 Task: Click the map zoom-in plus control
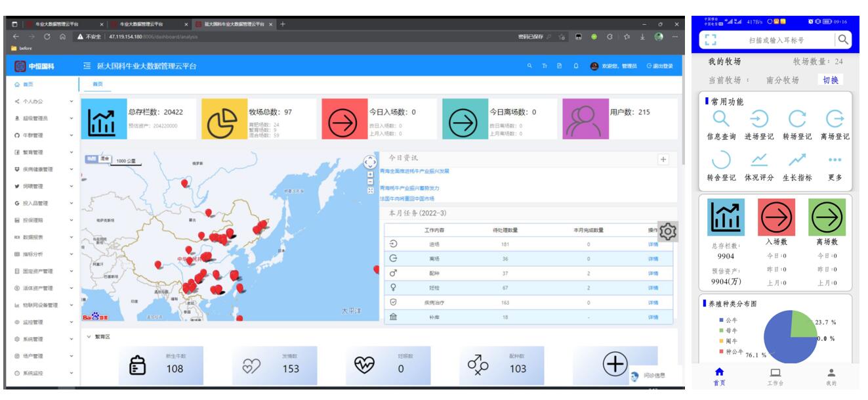[370, 175]
